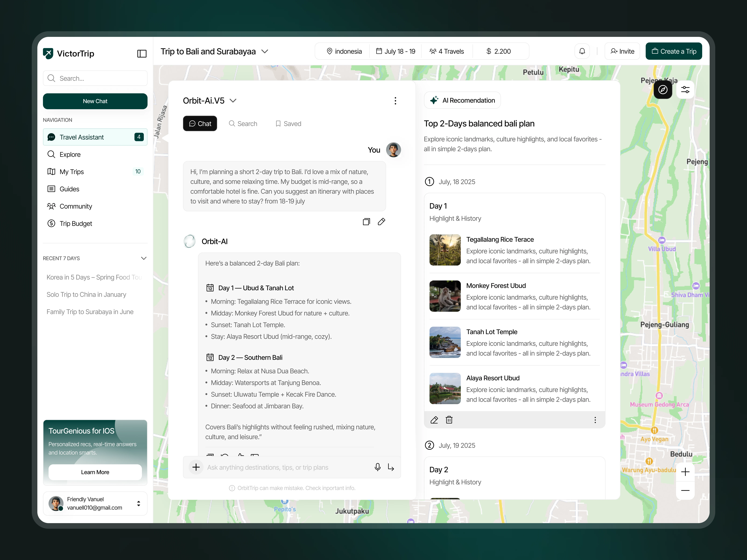The width and height of the screenshot is (747, 560).
Task: Open Day 1 card more options
Action: pos(595,420)
